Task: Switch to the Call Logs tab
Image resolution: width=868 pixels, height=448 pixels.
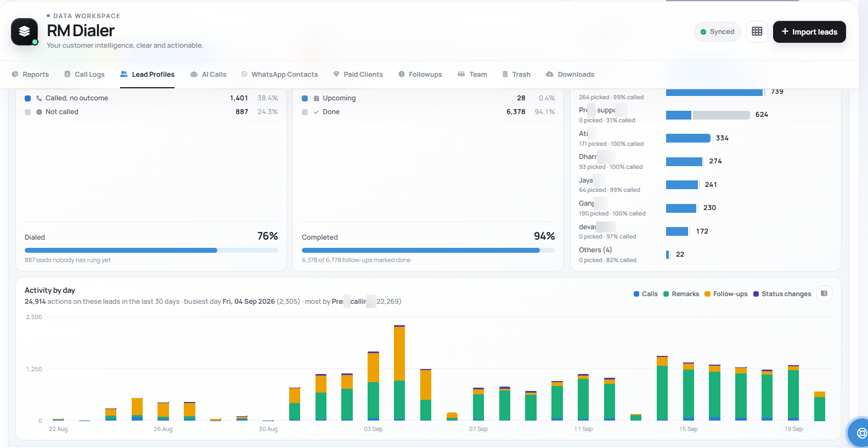Action: tap(84, 75)
